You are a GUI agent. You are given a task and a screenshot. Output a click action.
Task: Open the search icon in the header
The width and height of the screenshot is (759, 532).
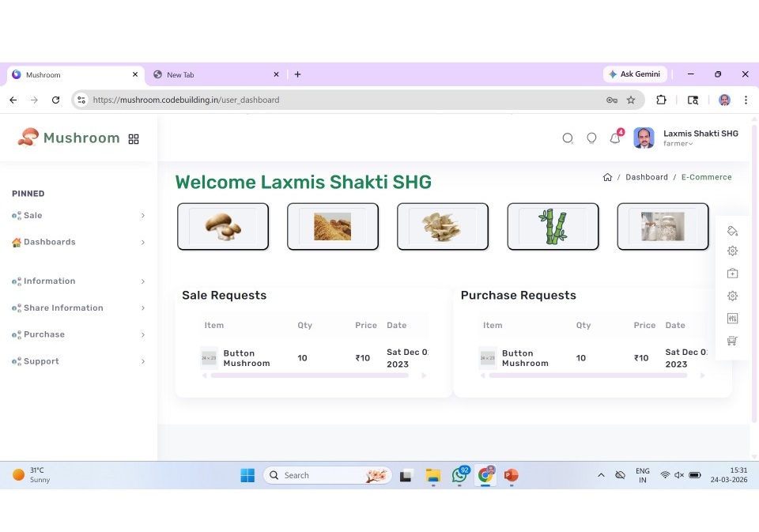[x=568, y=138]
